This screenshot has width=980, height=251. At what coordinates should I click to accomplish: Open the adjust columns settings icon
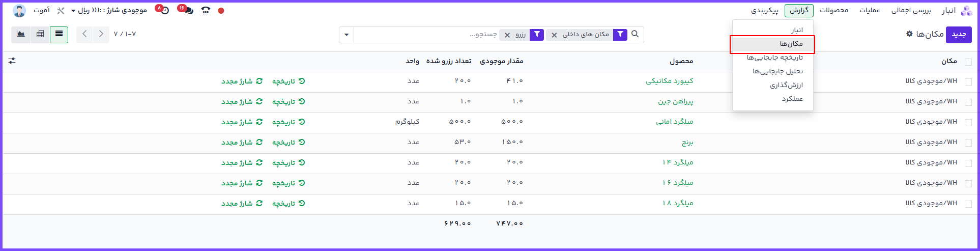coord(12,61)
